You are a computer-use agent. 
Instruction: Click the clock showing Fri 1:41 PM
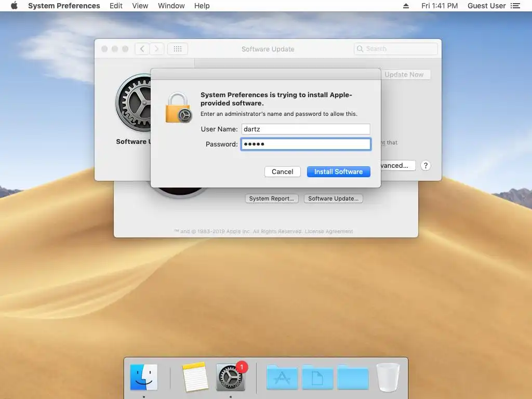[440, 6]
